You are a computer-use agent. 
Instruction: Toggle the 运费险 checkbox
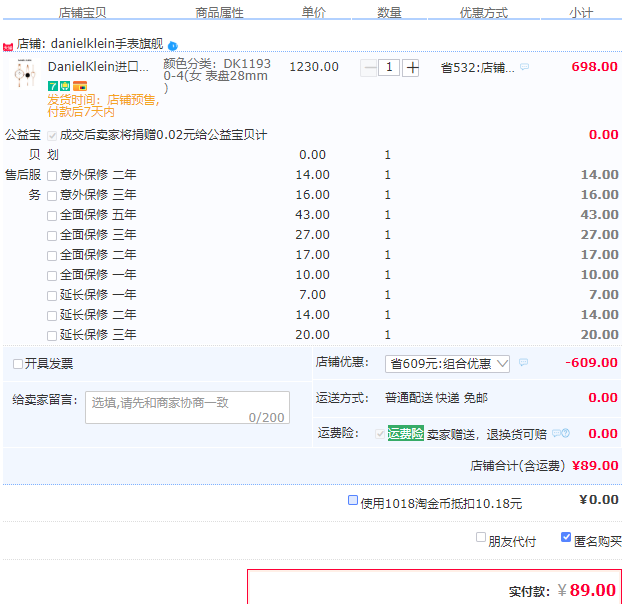tap(380, 434)
